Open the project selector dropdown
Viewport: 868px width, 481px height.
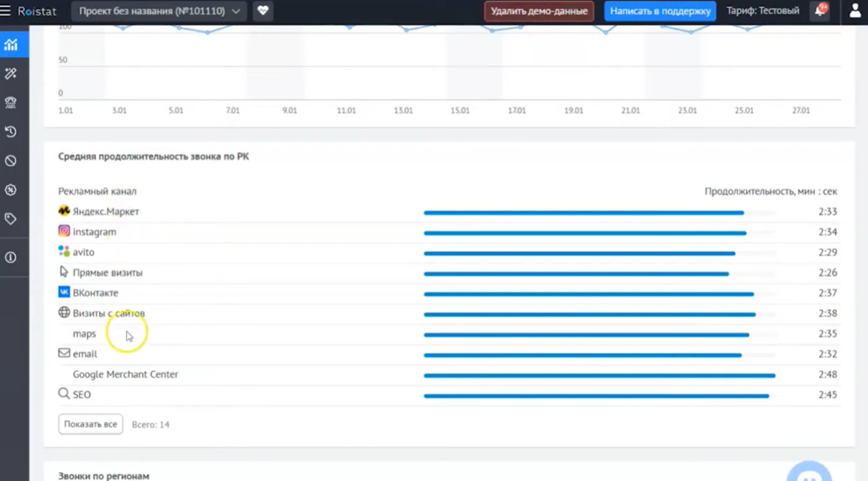[x=159, y=11]
